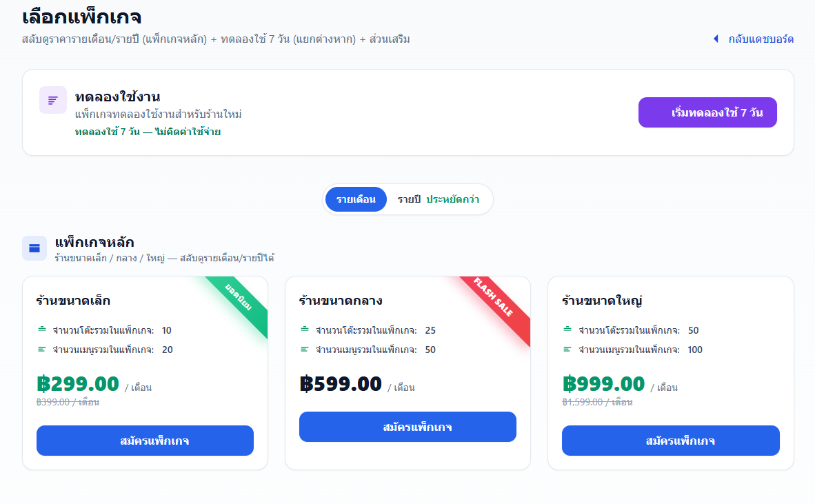815x504 pixels.
Task: Start the 7-day trial with เริ่มทดลองใช้ 7 วัน
Action: pyautogui.click(x=707, y=112)
